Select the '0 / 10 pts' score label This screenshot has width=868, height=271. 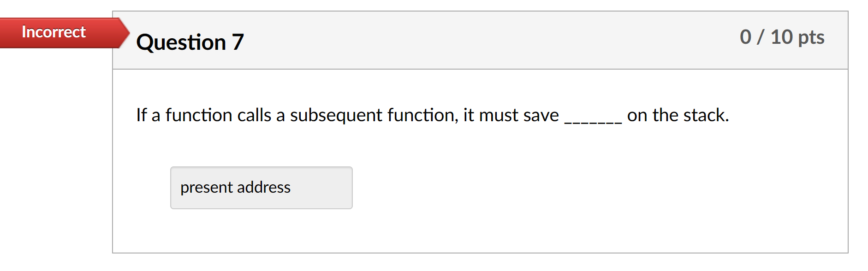782,37
